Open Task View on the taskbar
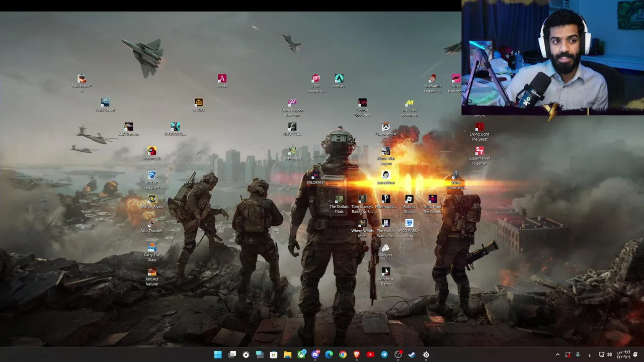 (232, 354)
